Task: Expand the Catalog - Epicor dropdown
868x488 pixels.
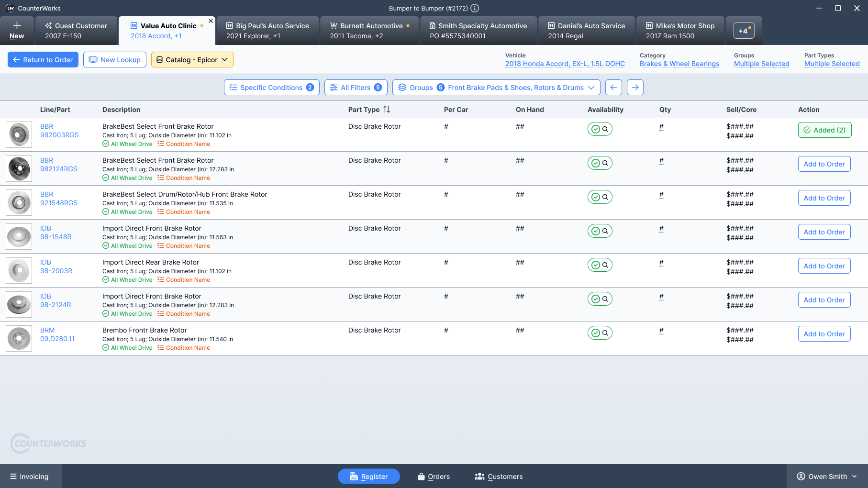Action: 192,60
